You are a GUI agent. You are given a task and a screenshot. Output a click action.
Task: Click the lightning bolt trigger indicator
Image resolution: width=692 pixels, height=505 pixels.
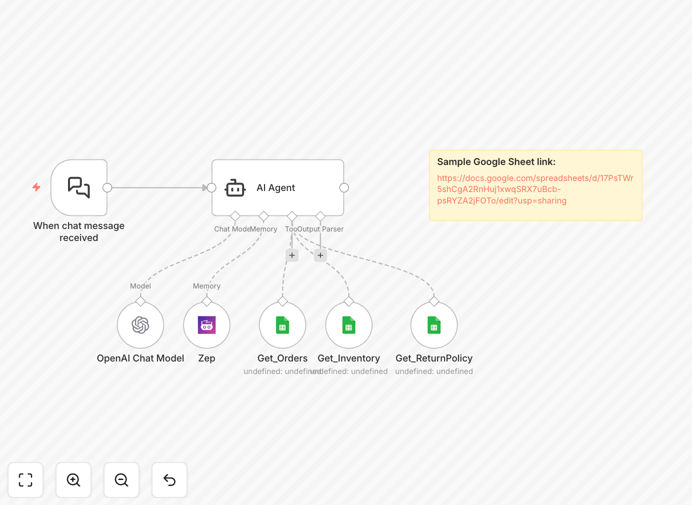pyautogui.click(x=36, y=187)
